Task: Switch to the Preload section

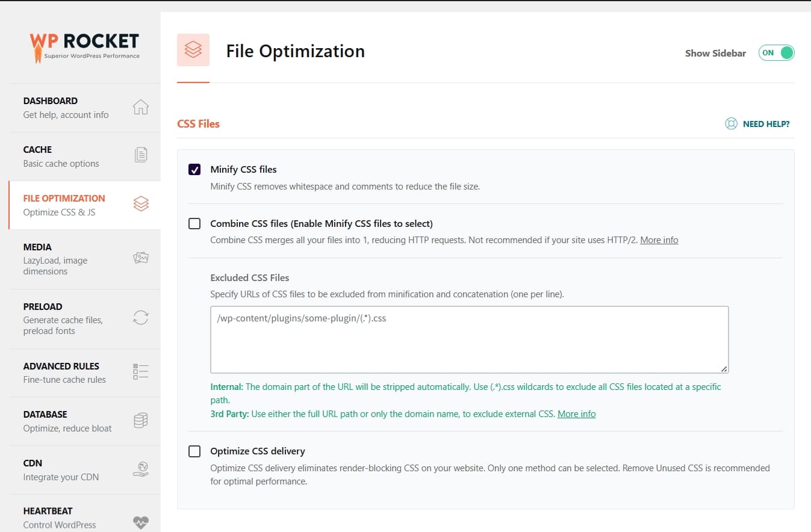Action: 85,319
